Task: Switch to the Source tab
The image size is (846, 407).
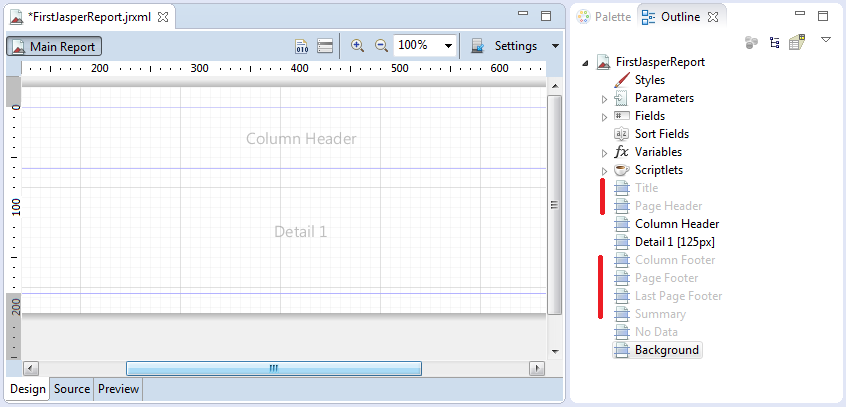Action: coord(72,389)
